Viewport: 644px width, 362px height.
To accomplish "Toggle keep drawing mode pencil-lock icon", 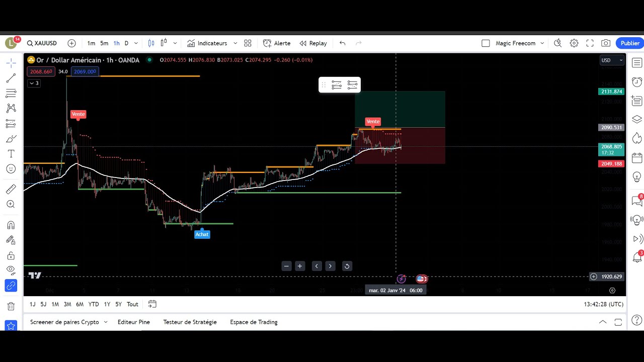I will coord(11,240).
